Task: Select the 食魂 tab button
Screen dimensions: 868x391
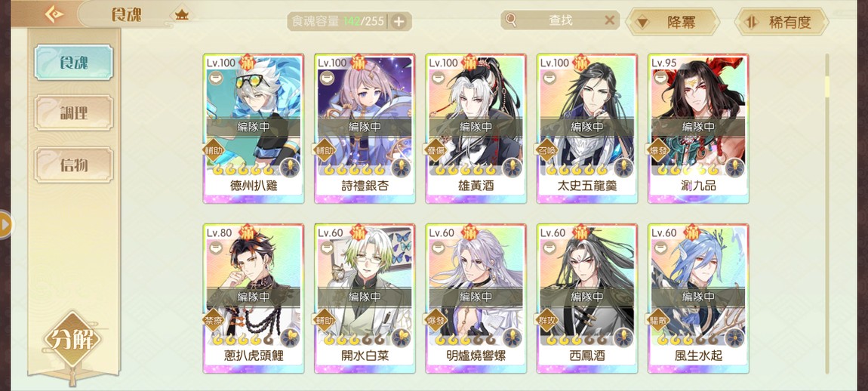Action: (x=74, y=63)
